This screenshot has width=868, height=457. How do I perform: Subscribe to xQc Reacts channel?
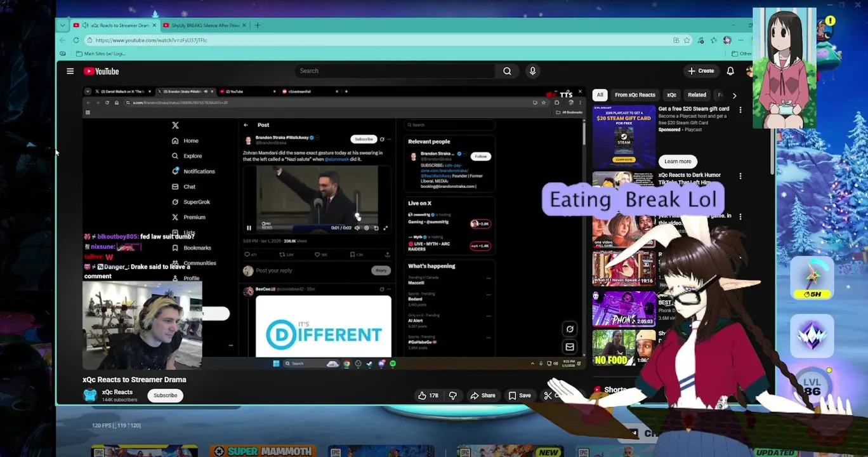click(165, 395)
